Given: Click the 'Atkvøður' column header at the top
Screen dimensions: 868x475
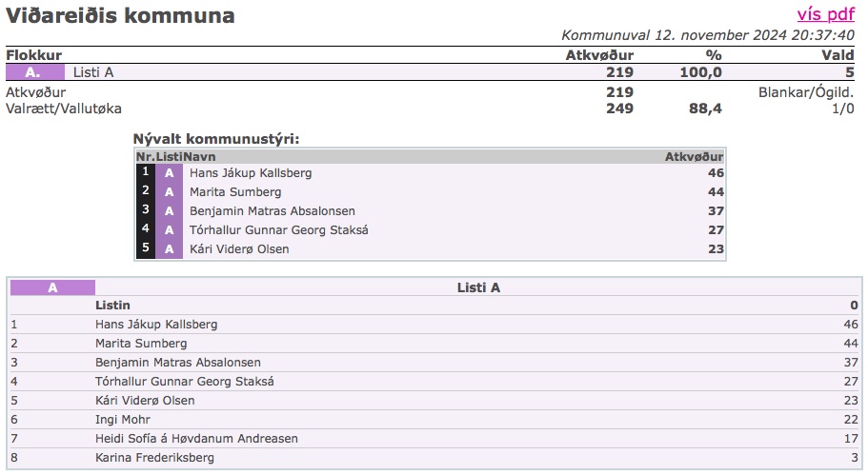Looking at the screenshot, I should pos(599,55).
